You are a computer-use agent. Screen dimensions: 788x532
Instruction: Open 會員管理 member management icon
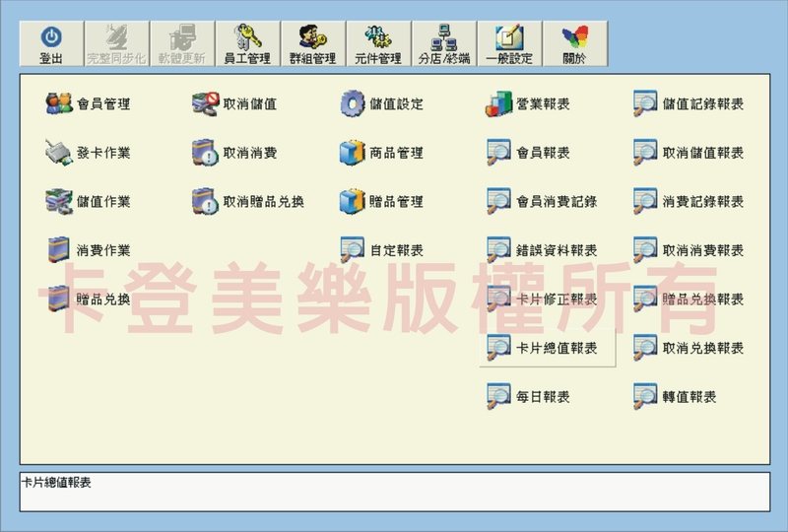[88, 104]
